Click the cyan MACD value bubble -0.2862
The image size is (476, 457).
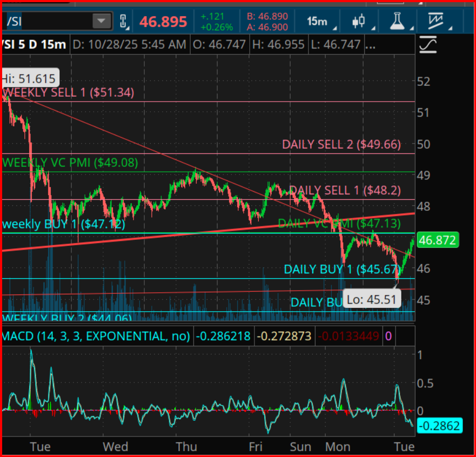coord(440,426)
